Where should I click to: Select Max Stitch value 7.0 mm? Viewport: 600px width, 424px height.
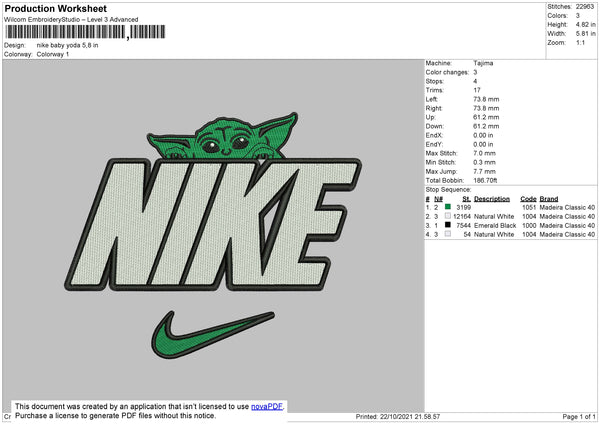pyautogui.click(x=484, y=153)
